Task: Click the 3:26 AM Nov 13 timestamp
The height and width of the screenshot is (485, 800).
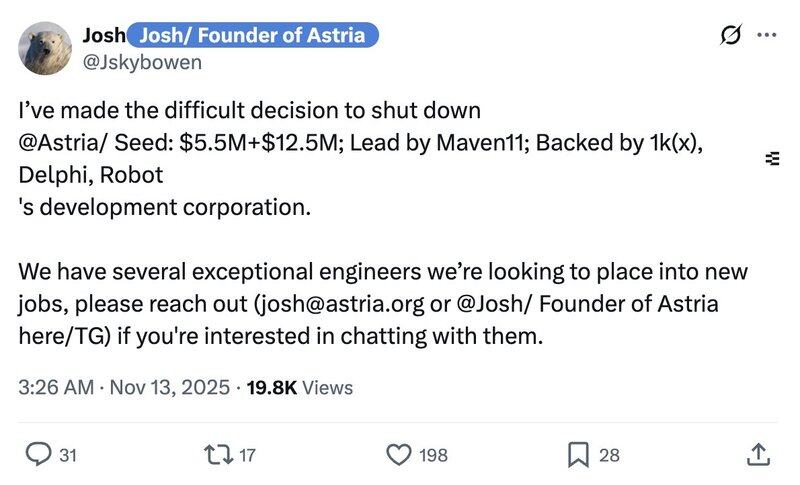Action: coord(123,387)
